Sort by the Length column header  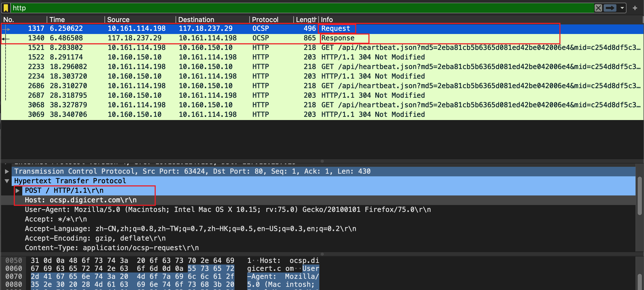(x=306, y=20)
